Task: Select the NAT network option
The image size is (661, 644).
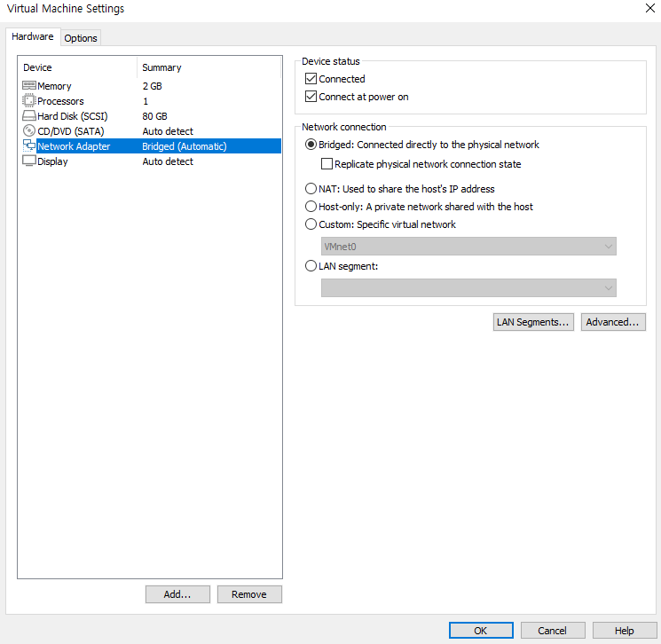Action: pos(311,188)
